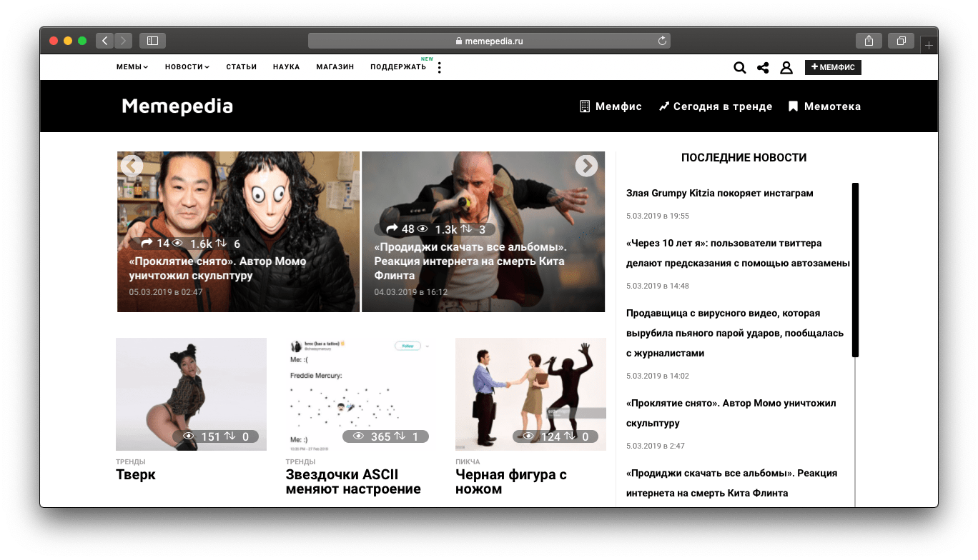Open sidebar news «Проклятие снято» Автор Момо
Image resolution: width=978 pixels, height=560 pixels.
(x=731, y=413)
